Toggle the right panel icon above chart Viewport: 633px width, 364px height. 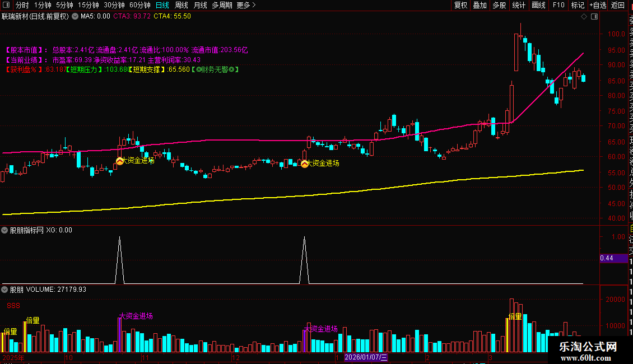[594, 16]
